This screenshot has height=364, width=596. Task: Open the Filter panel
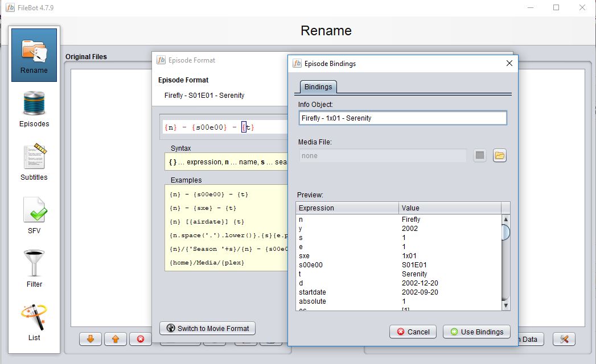point(34,269)
